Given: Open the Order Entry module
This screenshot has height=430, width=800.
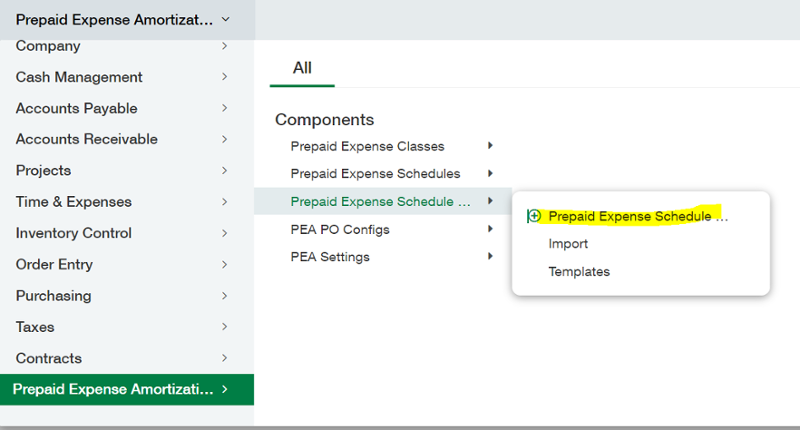Looking at the screenshot, I should 54,265.
